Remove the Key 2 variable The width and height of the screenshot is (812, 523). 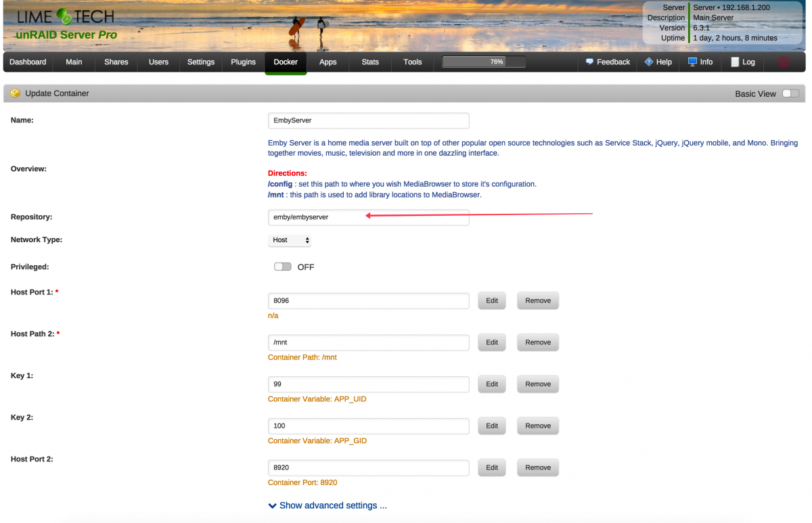tap(538, 426)
